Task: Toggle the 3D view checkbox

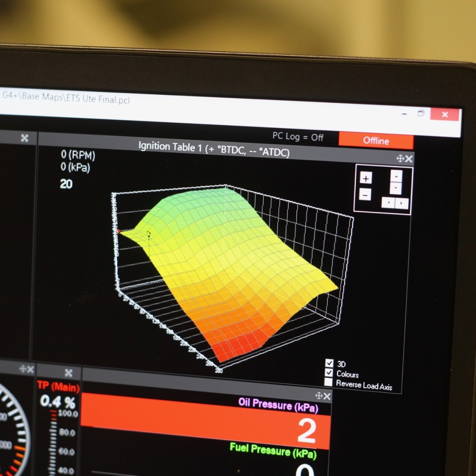Action: coord(329,363)
